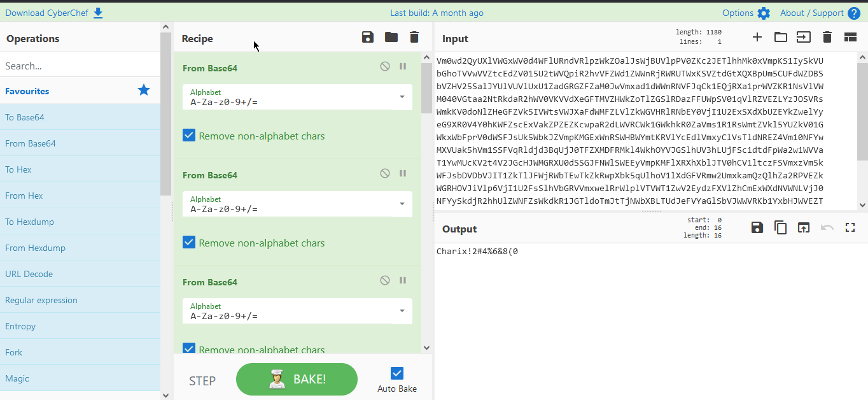Open the first Alphabet dropdown
Image resolution: width=868 pixels, height=400 pixels.
click(402, 97)
